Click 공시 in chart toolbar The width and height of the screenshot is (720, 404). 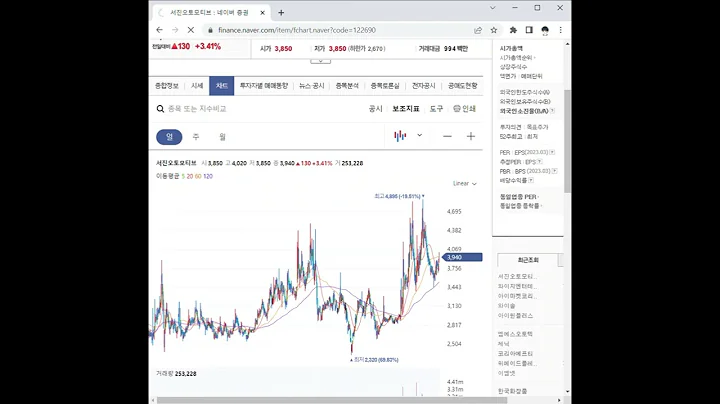[376, 109]
